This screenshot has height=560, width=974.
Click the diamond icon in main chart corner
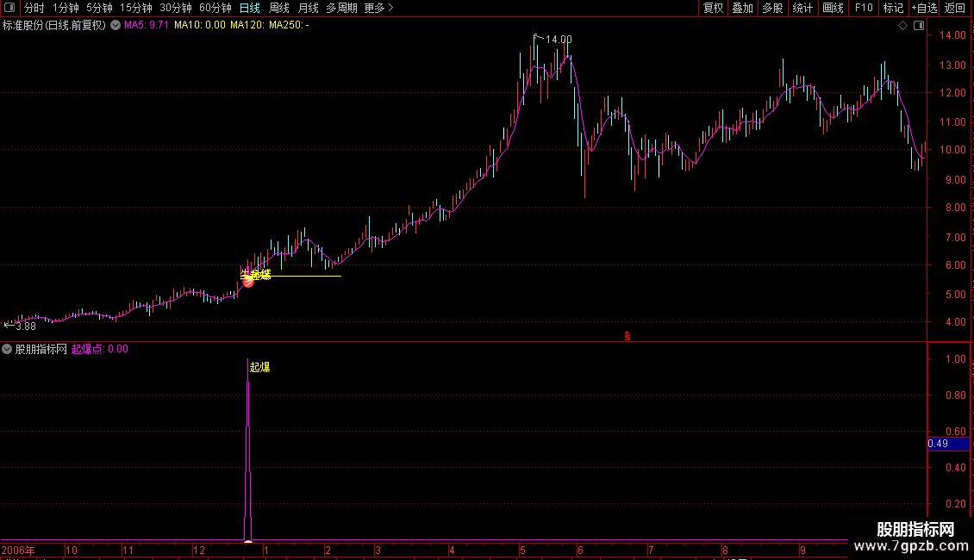point(903,26)
